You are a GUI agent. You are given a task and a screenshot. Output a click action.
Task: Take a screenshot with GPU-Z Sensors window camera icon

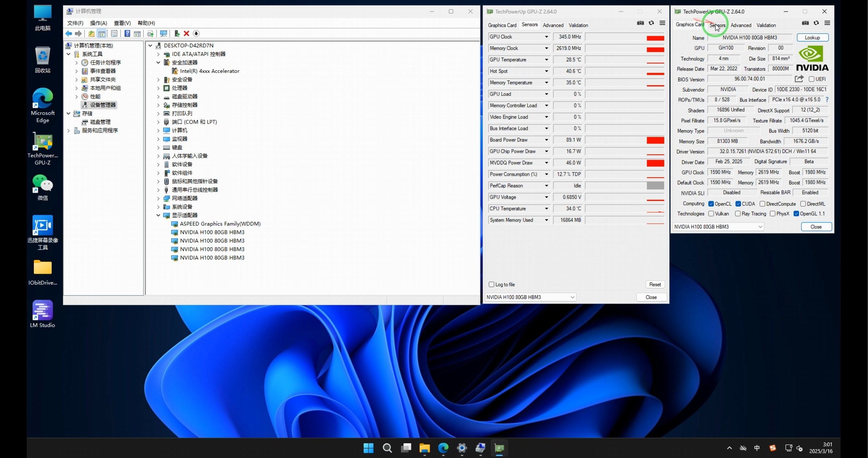640,23
